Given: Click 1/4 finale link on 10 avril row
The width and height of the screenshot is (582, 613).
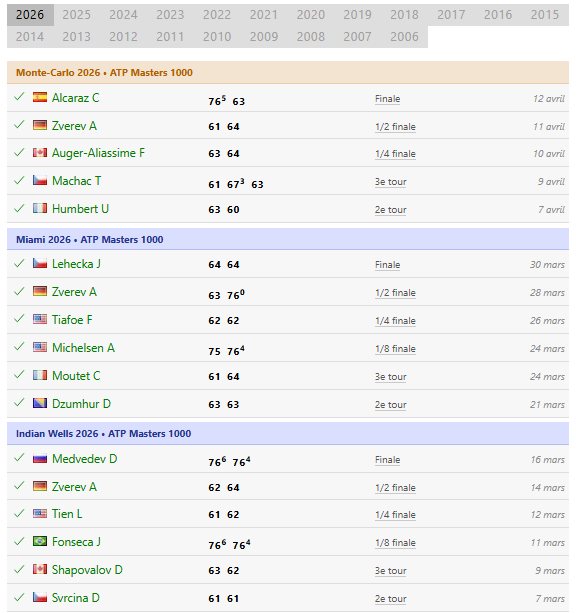Looking at the screenshot, I should pyautogui.click(x=395, y=154).
